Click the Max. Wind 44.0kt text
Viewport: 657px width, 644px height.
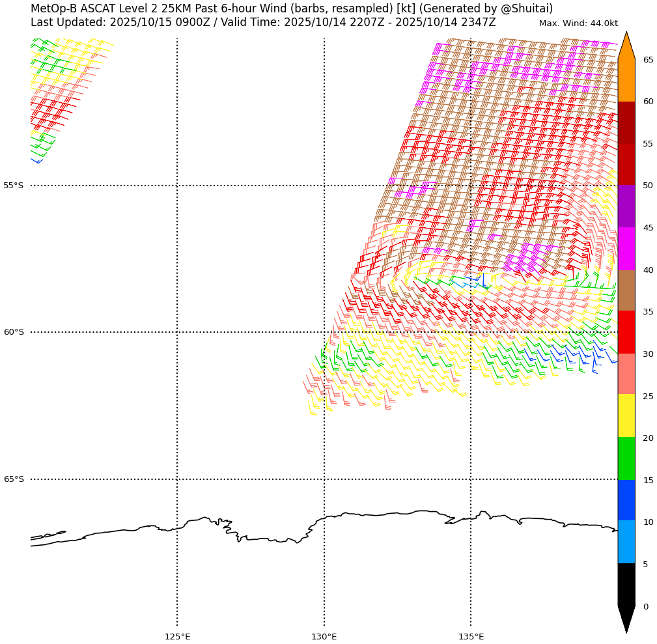(578, 23)
